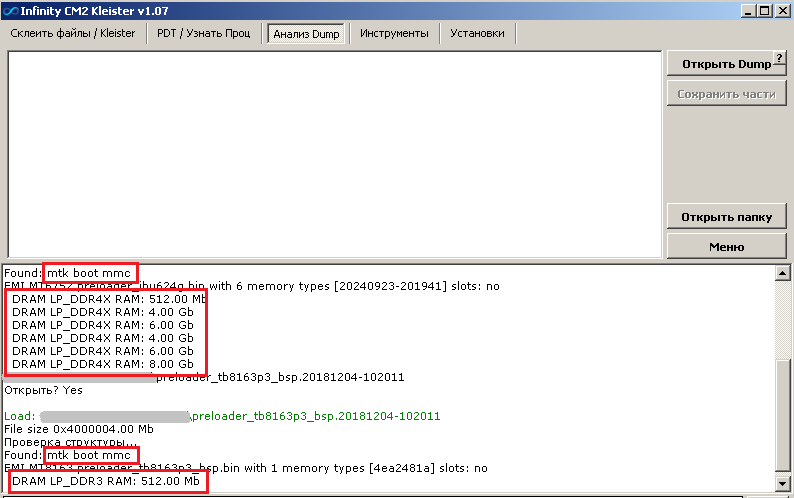
Task: Open the Склеить файлы / Kleister tab
Action: (x=73, y=33)
